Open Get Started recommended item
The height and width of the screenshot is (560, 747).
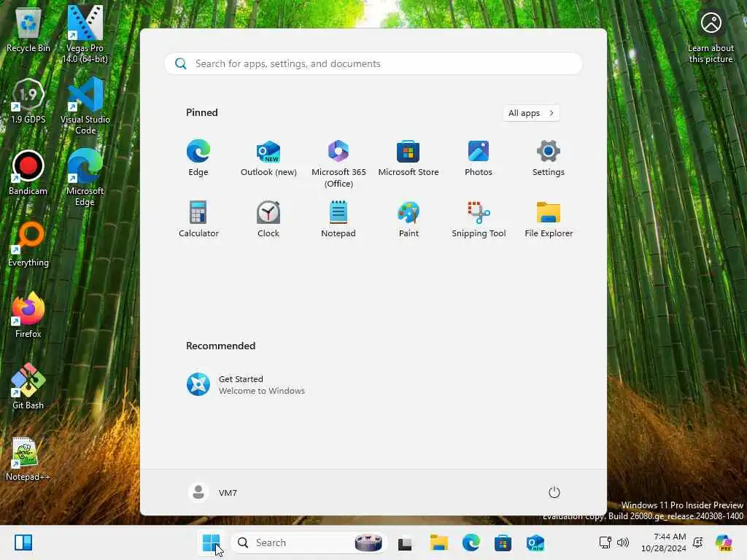click(x=246, y=384)
